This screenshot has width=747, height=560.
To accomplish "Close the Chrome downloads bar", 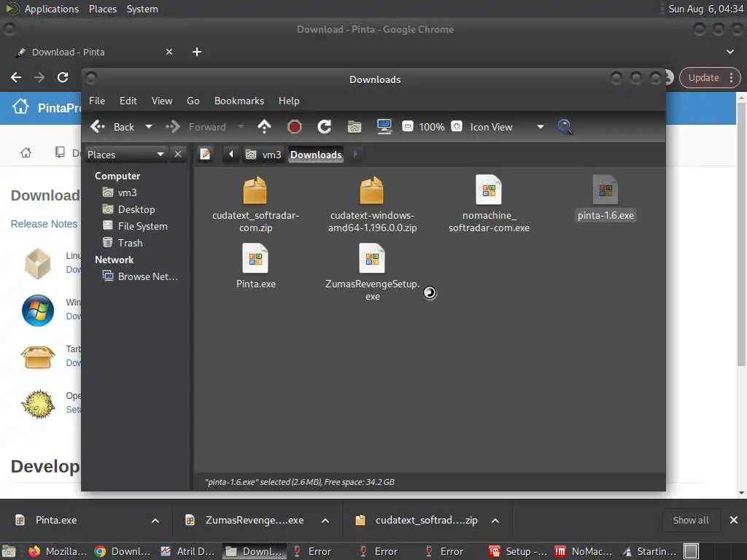I will coord(734,521).
